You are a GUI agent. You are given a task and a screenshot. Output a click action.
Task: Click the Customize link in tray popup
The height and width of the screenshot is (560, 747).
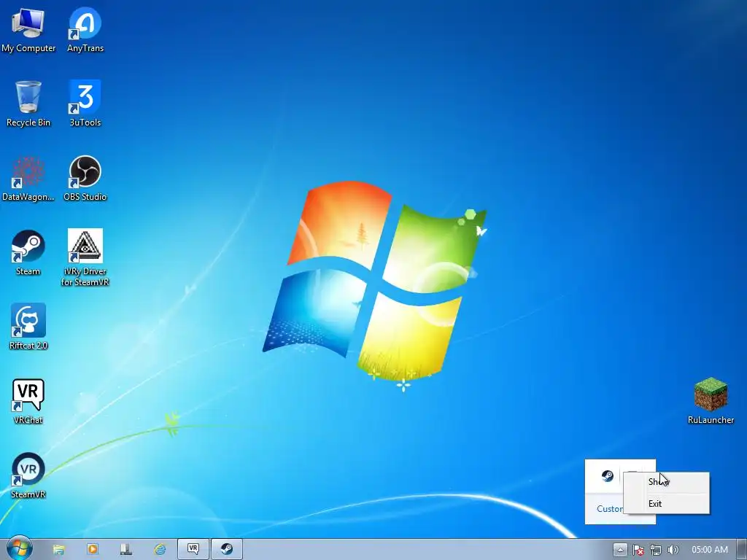tap(610, 508)
